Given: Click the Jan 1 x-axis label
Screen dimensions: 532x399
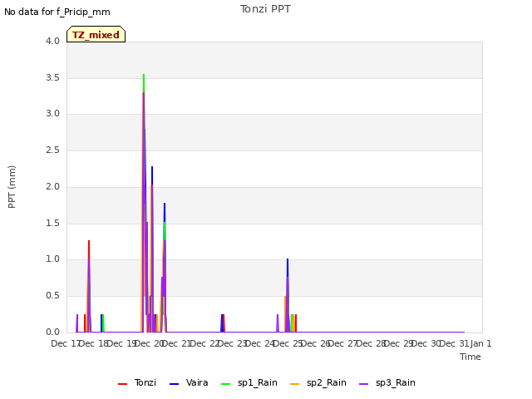Looking at the screenshot, I should [x=481, y=343].
